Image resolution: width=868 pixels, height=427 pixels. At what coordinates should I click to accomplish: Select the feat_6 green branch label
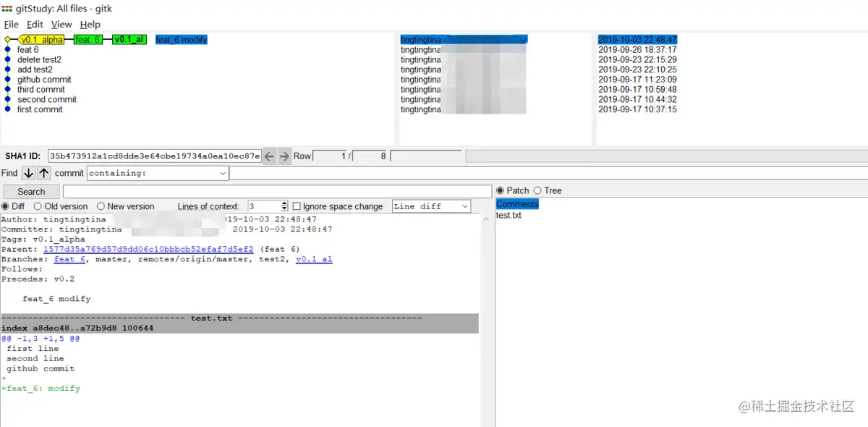pos(88,40)
